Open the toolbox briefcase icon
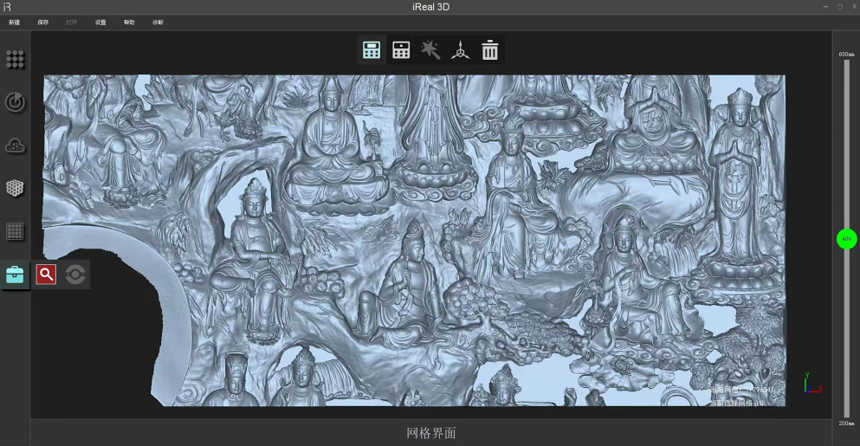Viewport: 860px width, 446px height. tap(15, 274)
